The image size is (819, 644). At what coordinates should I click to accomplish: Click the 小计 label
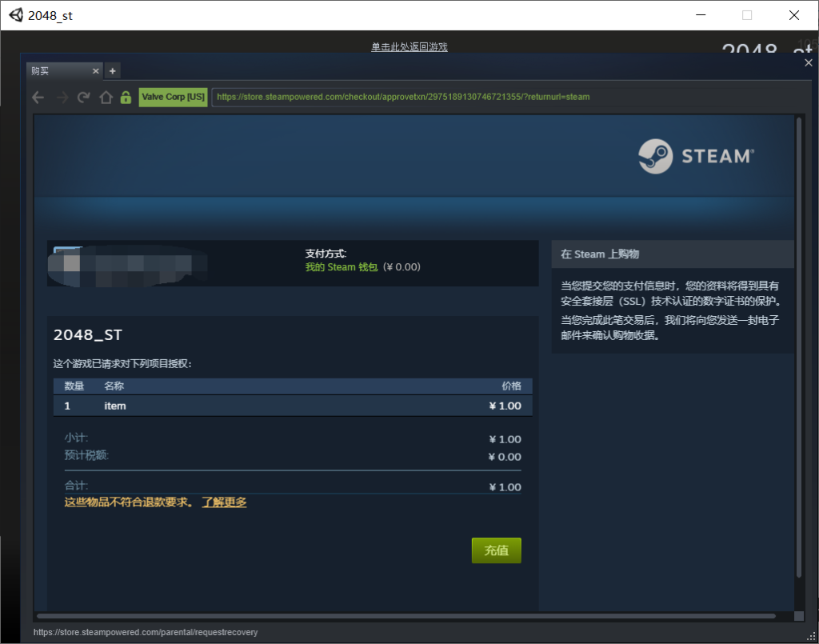click(x=76, y=438)
